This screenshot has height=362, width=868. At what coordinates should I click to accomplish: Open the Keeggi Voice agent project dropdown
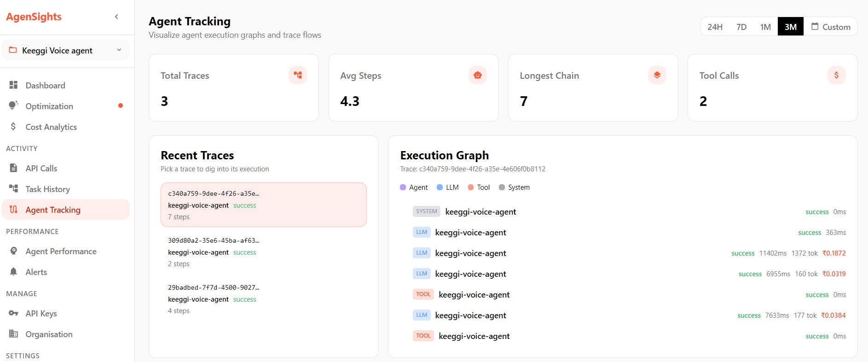click(65, 50)
